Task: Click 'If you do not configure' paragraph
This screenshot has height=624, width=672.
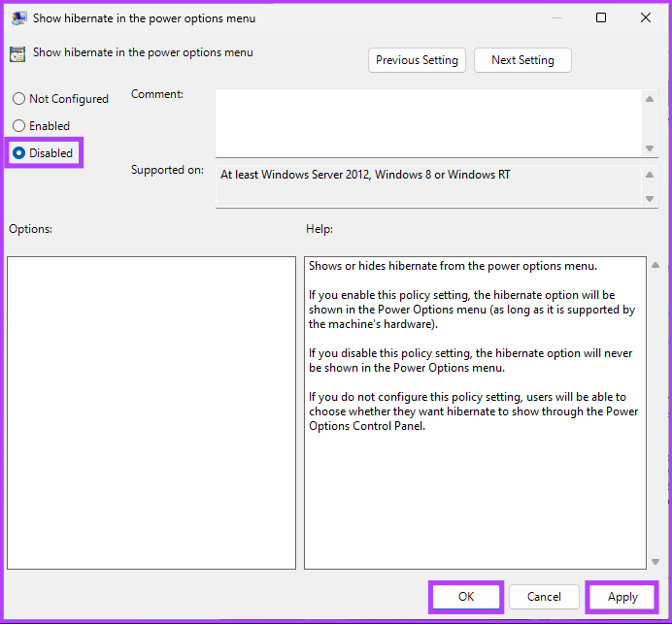Action: (x=474, y=411)
